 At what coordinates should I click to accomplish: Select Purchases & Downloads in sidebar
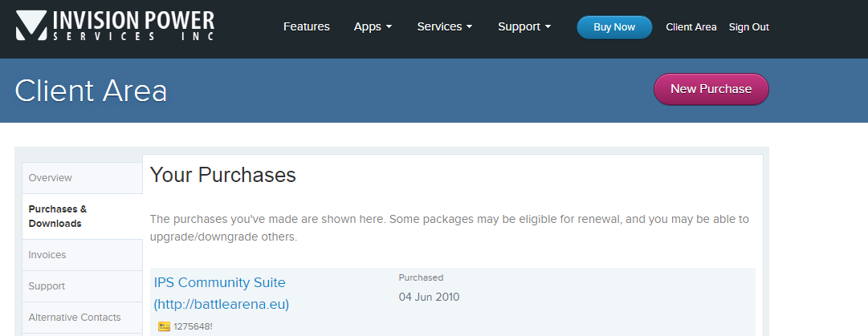point(83,216)
